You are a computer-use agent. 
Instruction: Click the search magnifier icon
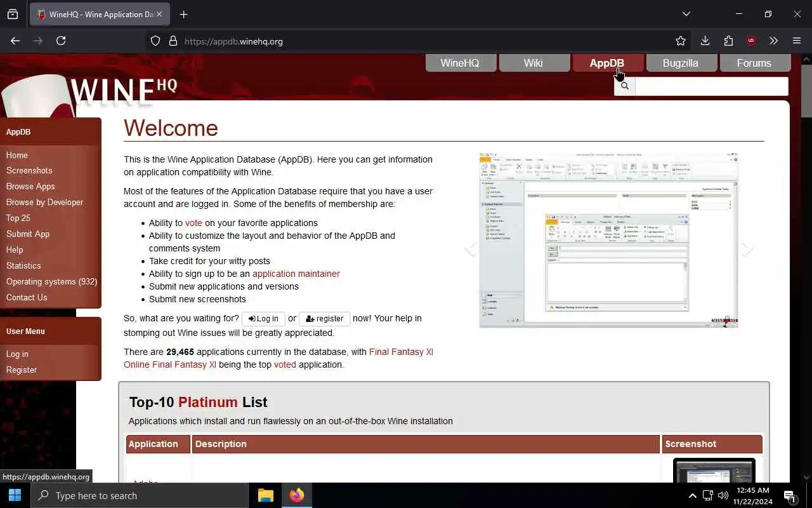click(x=624, y=86)
